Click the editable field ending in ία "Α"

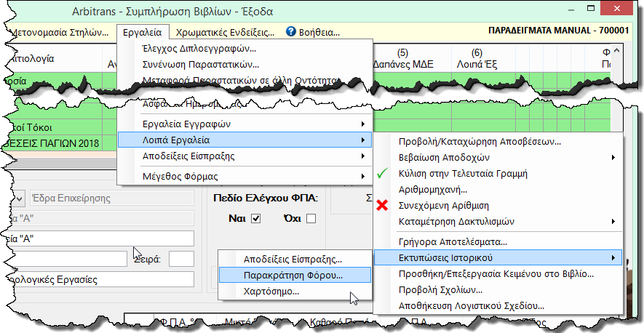[x=100, y=238]
